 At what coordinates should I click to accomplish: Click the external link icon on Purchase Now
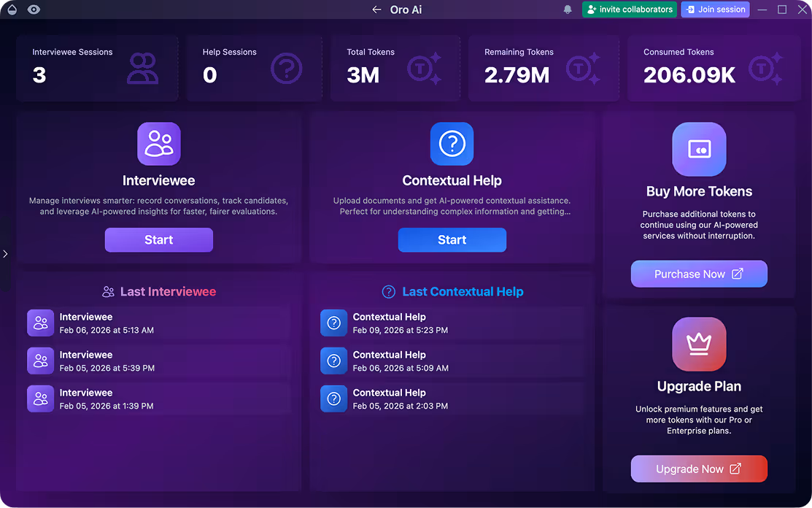[738, 274]
